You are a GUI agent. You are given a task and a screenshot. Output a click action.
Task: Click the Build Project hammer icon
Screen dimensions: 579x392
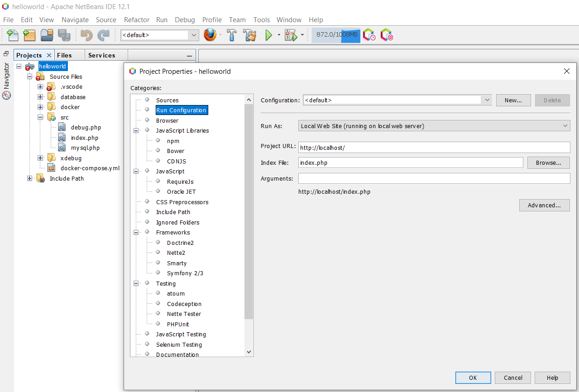pos(232,35)
